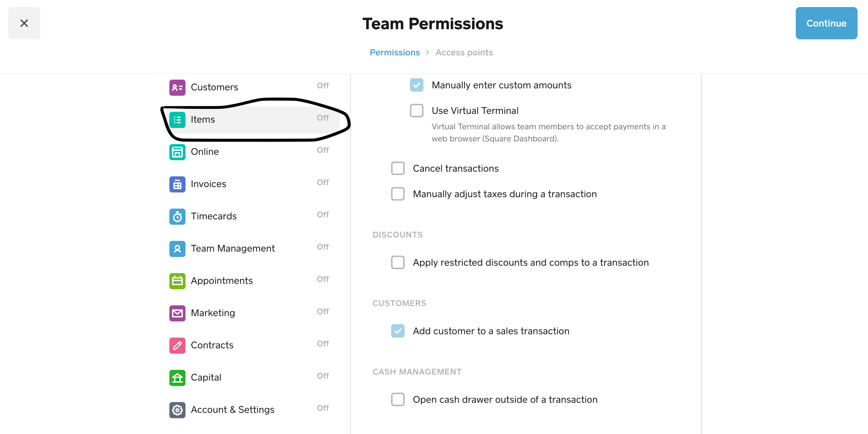The width and height of the screenshot is (868, 434).
Task: Click the purple Customers icon
Action: tap(177, 87)
